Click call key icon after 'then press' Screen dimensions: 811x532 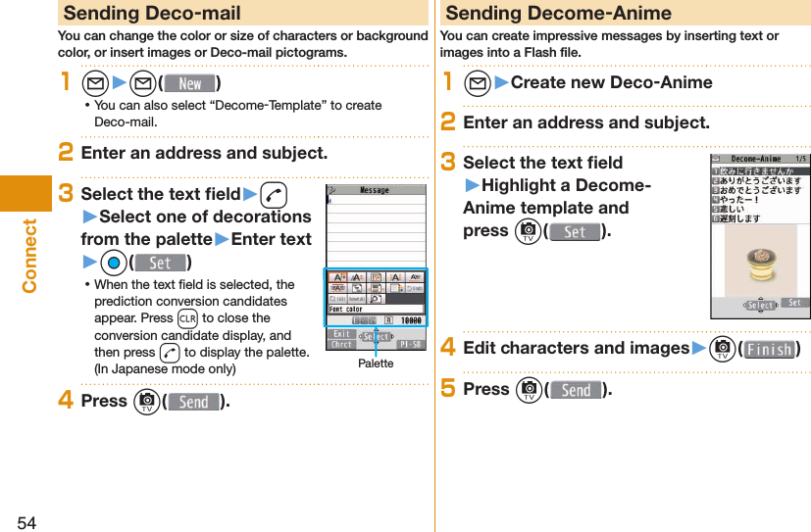click(170, 354)
